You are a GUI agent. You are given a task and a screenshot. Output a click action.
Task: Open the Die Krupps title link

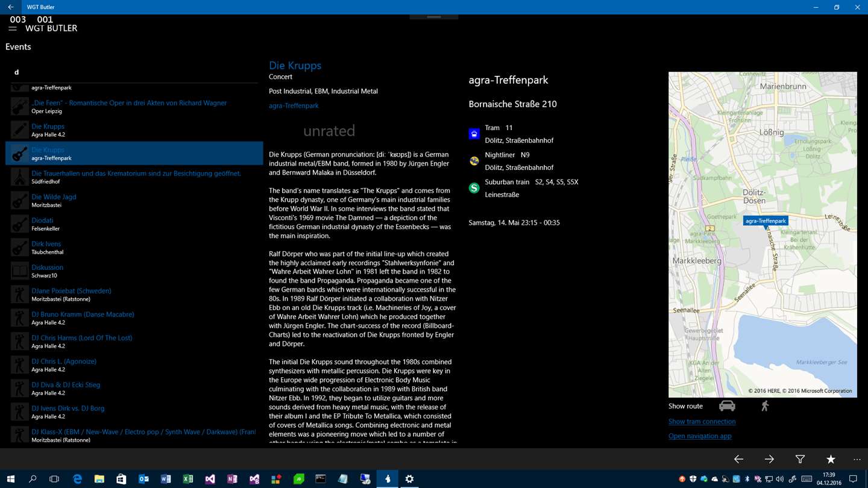click(x=295, y=65)
